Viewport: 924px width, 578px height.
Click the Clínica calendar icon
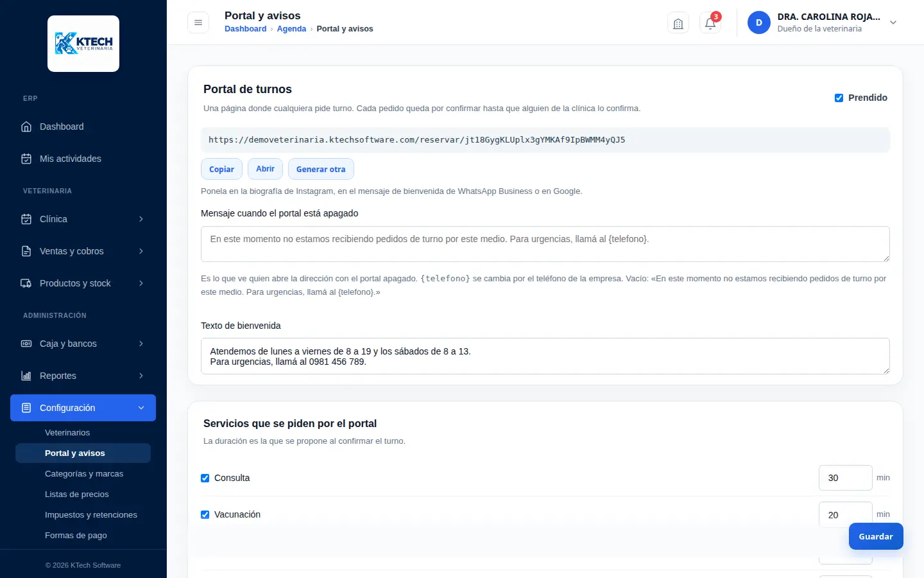pyautogui.click(x=26, y=219)
